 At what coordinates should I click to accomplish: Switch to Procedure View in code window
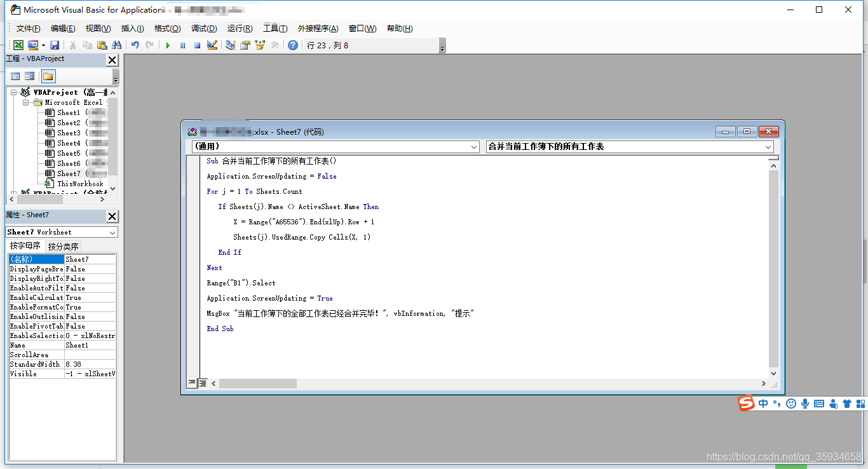[192, 383]
